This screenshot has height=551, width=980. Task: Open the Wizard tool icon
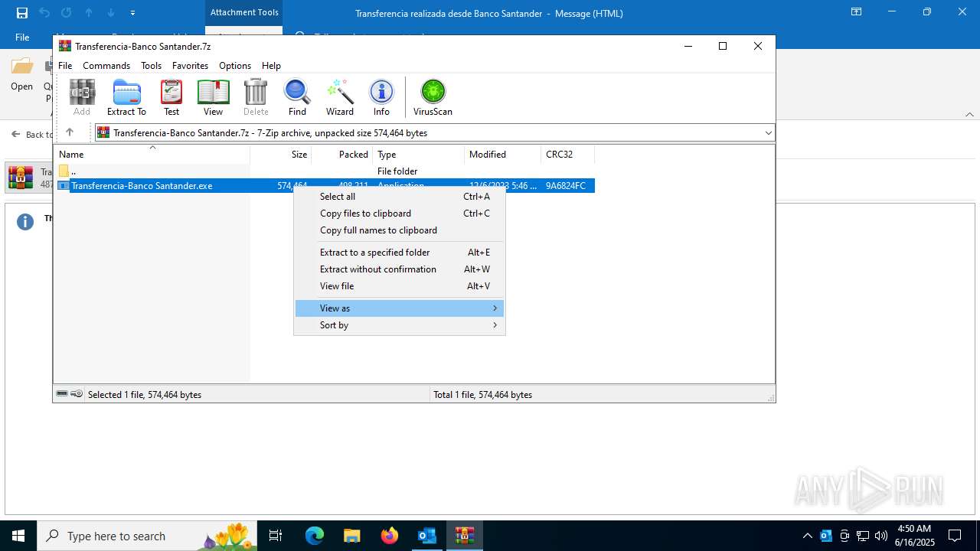[x=340, y=97]
